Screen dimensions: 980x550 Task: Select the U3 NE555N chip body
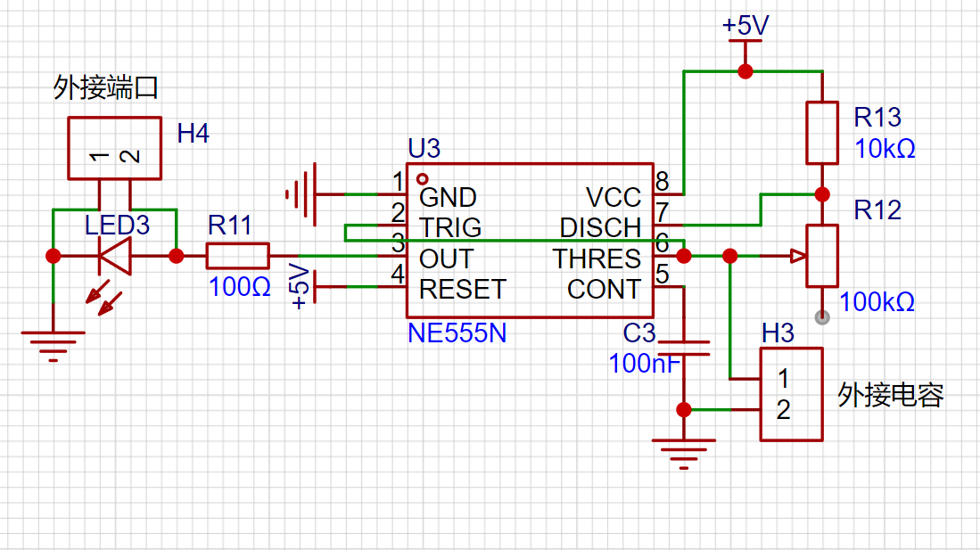530,241
